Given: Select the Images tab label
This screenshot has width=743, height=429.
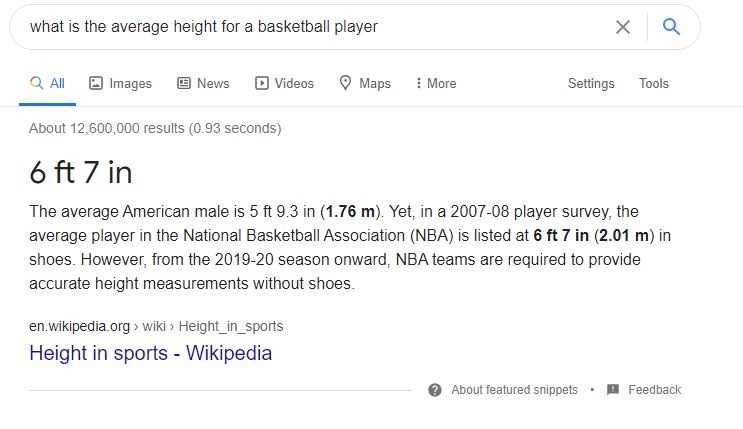Looking at the screenshot, I should tap(130, 84).
